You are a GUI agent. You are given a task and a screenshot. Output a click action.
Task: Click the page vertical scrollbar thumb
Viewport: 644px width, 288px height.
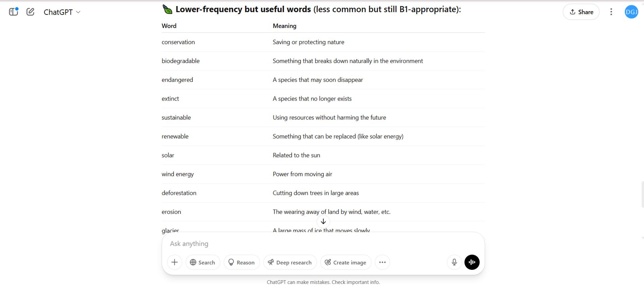(x=642, y=195)
